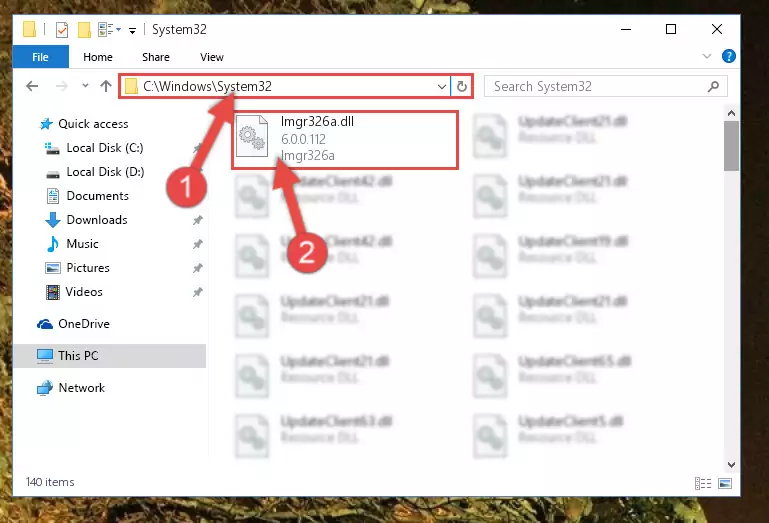Click the Videos film strip icon
769x523 pixels.
click(x=52, y=292)
